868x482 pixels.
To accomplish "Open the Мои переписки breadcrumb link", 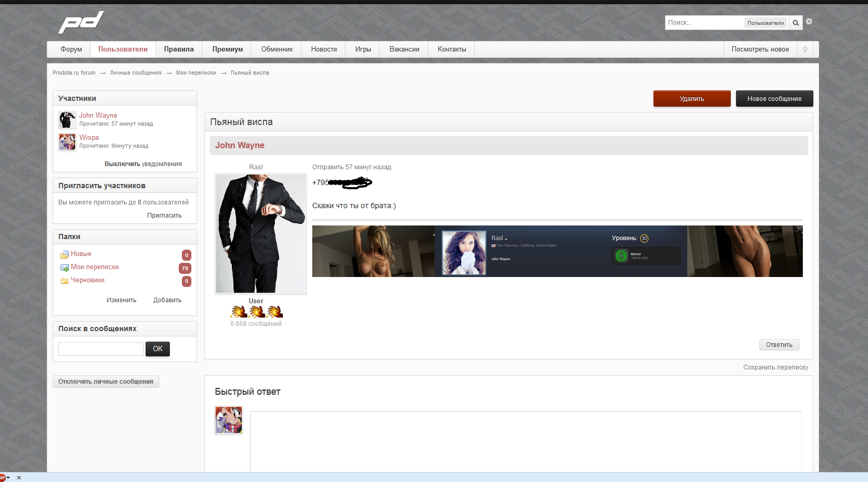I will 196,73.
